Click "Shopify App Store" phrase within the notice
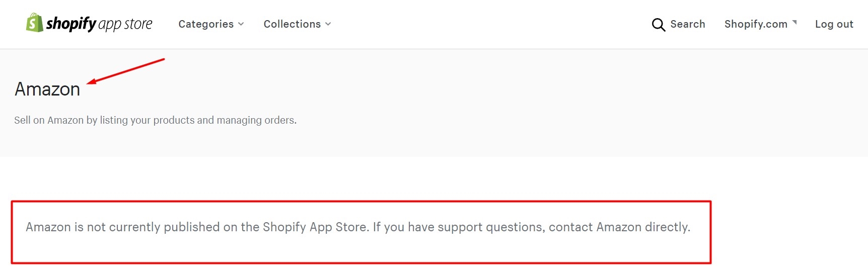 point(315,227)
